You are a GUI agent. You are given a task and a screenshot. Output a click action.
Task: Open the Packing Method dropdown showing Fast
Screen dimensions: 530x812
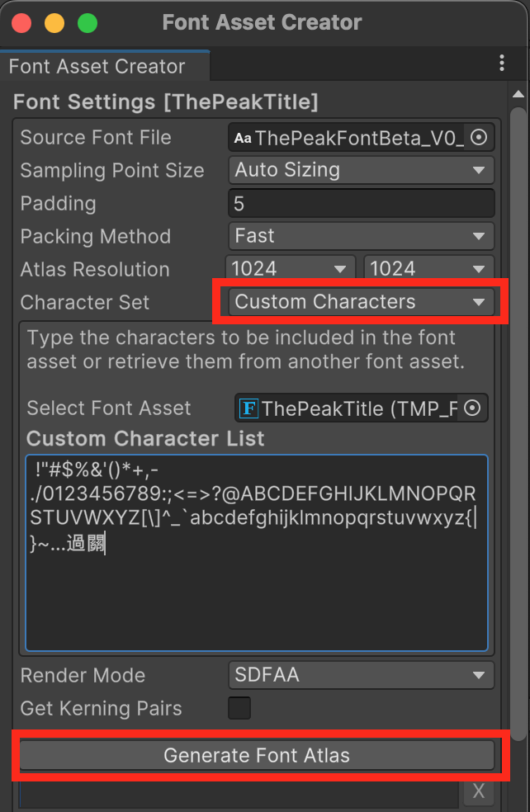click(361, 237)
